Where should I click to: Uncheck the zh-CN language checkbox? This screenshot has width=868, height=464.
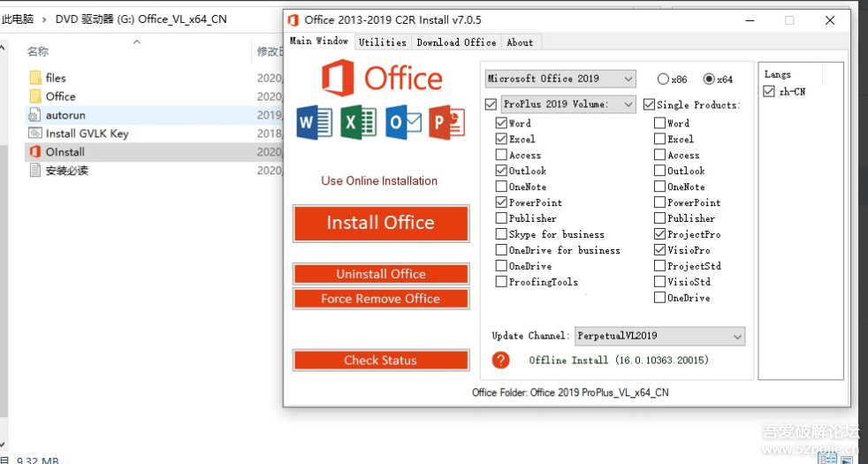click(x=768, y=91)
